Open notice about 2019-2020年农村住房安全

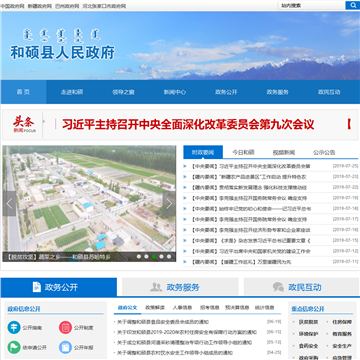(187, 332)
